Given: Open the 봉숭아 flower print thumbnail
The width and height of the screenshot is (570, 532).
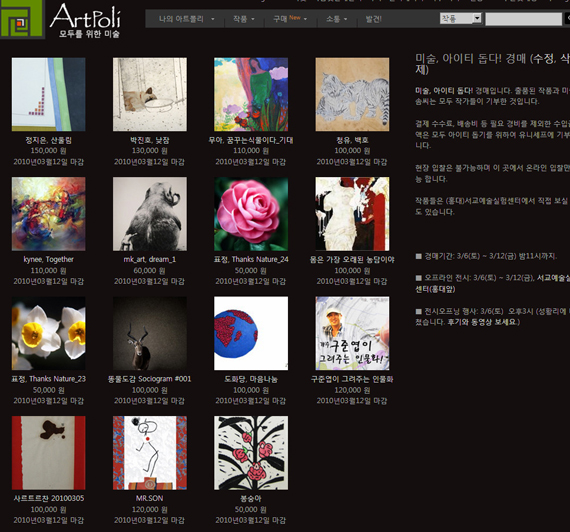Looking at the screenshot, I should [251, 453].
